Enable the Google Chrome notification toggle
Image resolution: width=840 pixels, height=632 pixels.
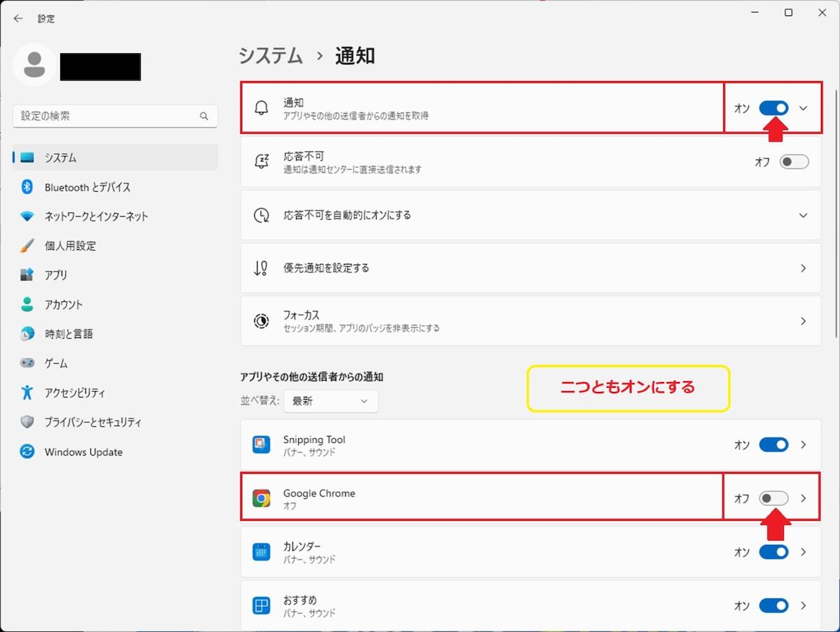pos(773,498)
